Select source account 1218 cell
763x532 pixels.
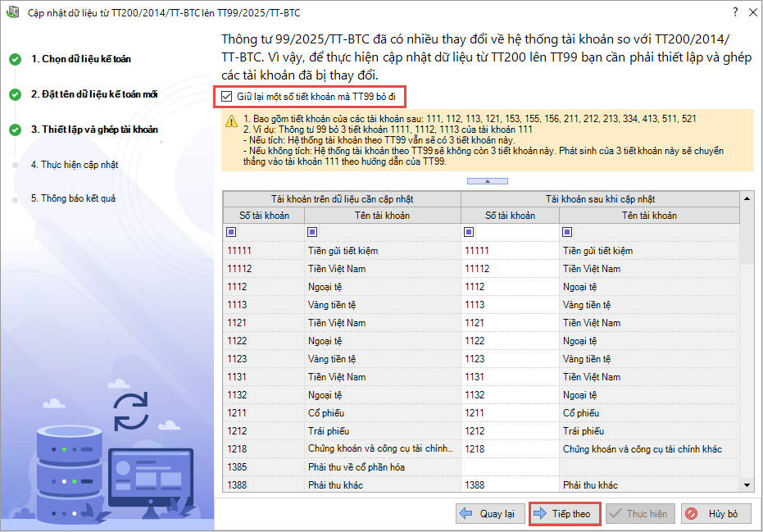264,448
